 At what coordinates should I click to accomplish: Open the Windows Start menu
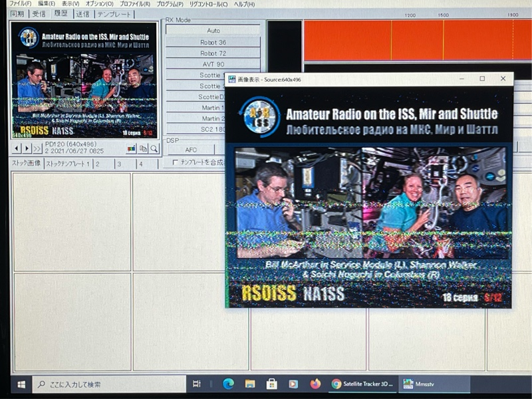click(x=21, y=384)
